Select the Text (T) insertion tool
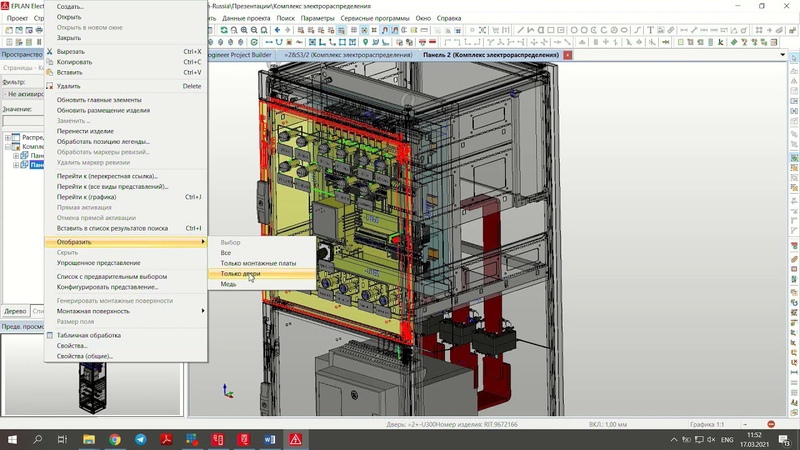The height and width of the screenshot is (450, 800). pyautogui.click(x=651, y=30)
